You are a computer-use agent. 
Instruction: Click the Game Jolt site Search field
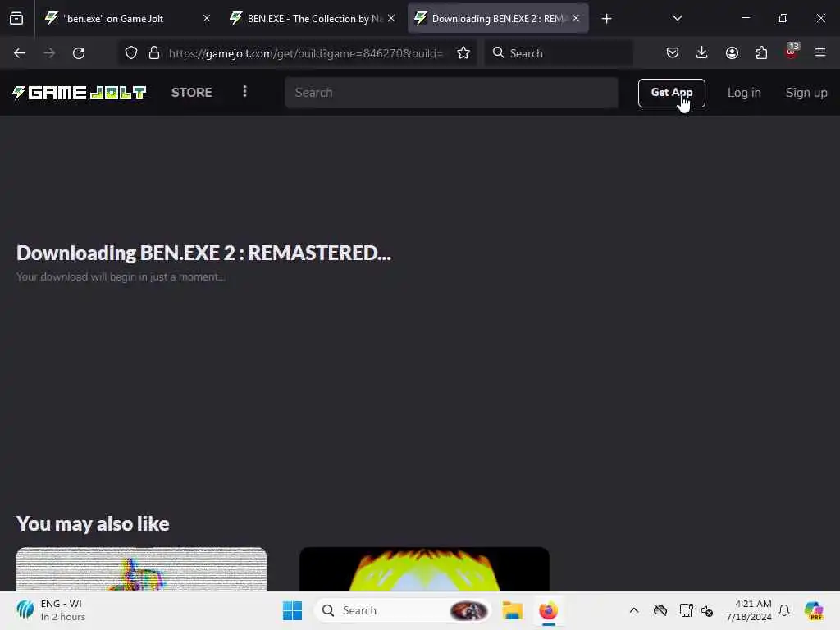click(x=451, y=93)
